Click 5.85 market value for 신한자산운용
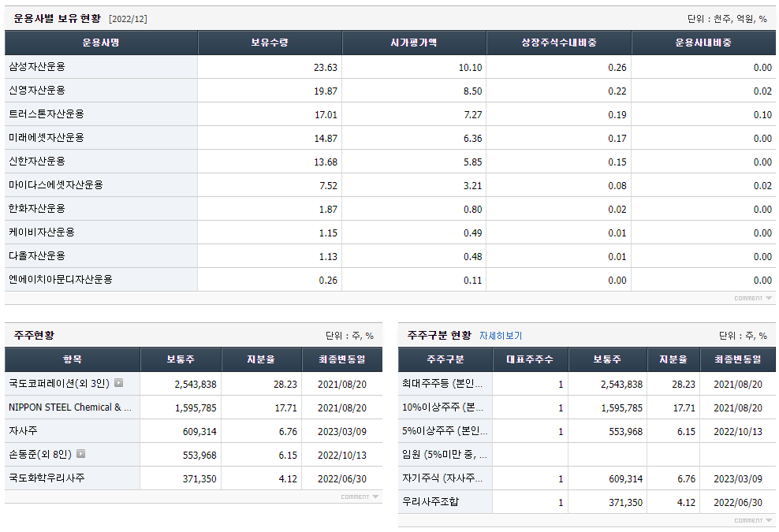Viewport: 779px width, 532px height. click(472, 162)
